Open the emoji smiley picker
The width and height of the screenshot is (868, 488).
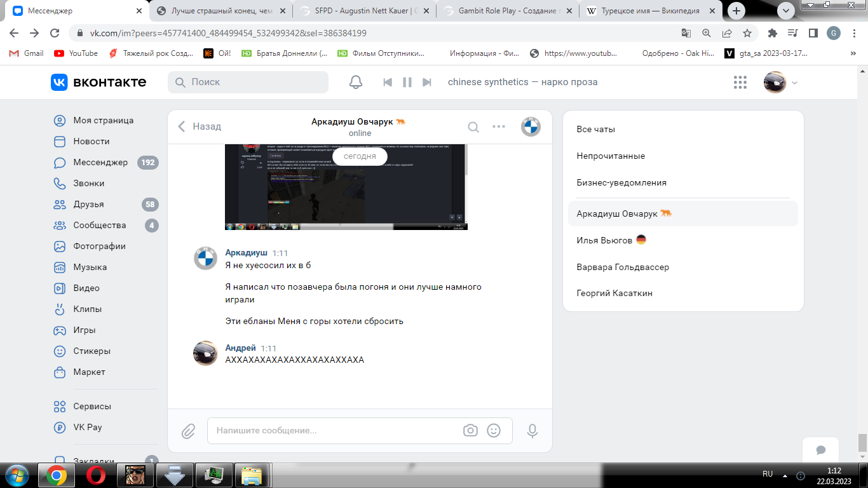494,430
